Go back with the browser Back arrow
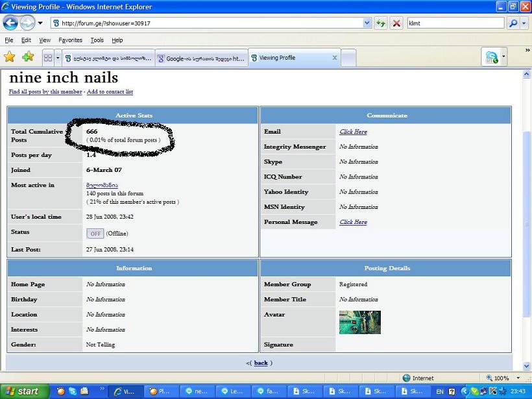The image size is (532, 399). point(10,23)
